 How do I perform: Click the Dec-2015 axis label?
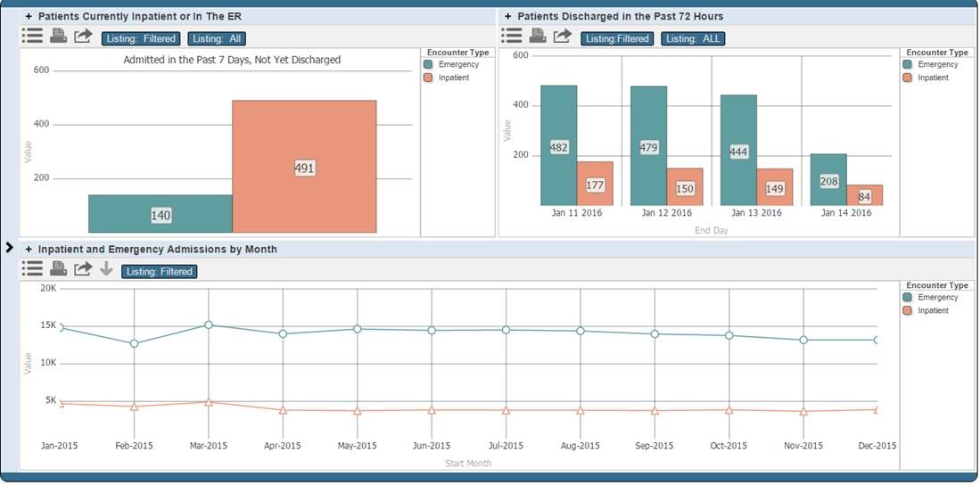(877, 446)
